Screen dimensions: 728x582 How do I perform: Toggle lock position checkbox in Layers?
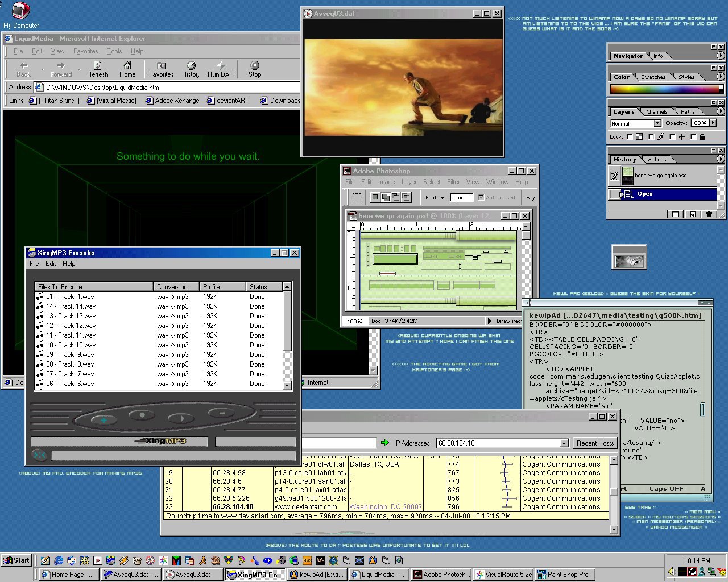coord(672,136)
